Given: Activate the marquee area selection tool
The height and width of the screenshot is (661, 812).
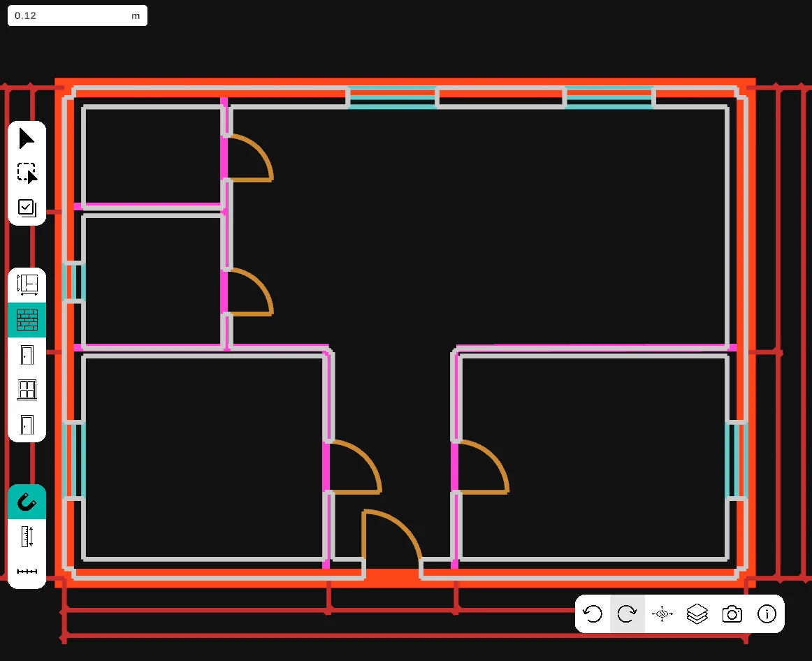Looking at the screenshot, I should (27, 173).
